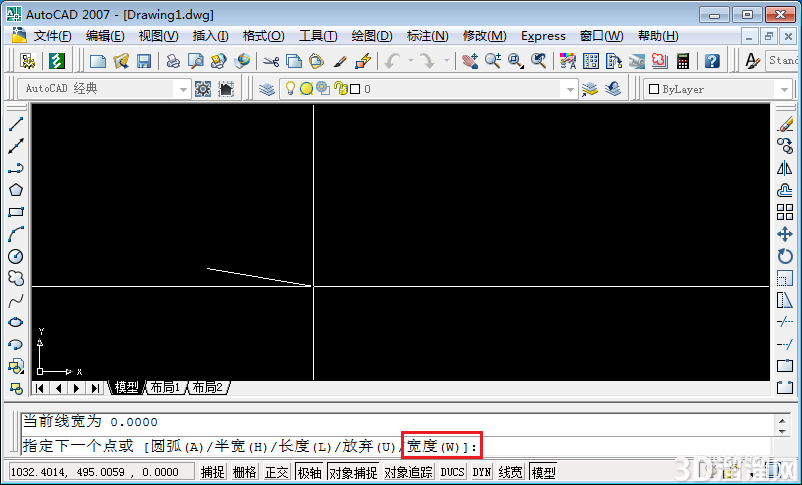Select the Spline tool
802x485 pixels.
point(16,300)
